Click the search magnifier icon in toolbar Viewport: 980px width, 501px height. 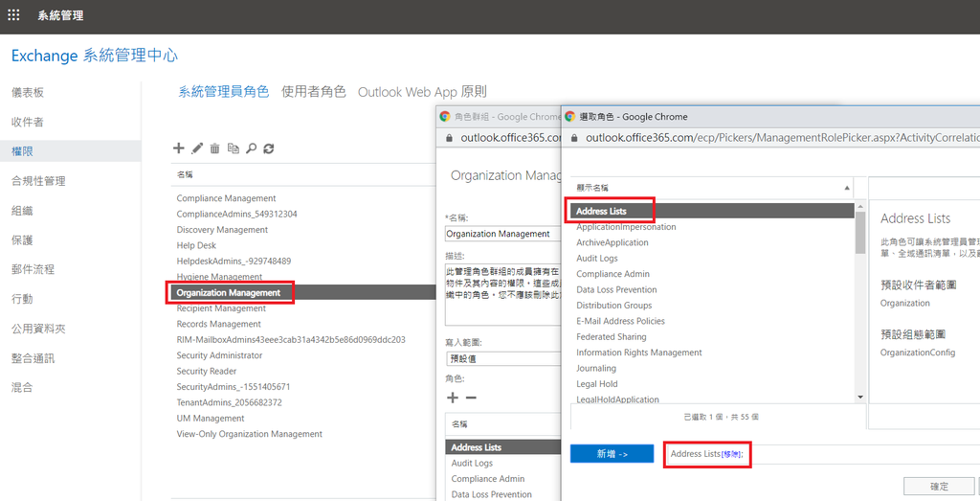252,148
